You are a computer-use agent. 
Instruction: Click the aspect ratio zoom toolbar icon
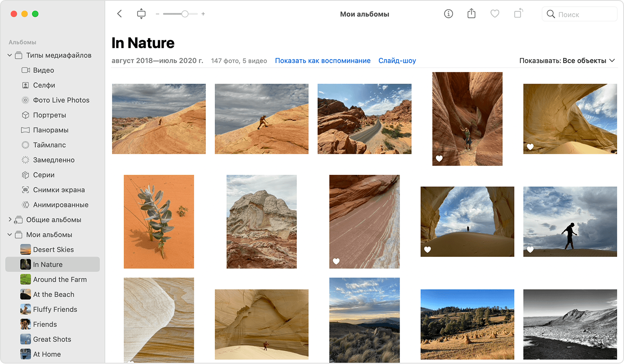coord(141,14)
